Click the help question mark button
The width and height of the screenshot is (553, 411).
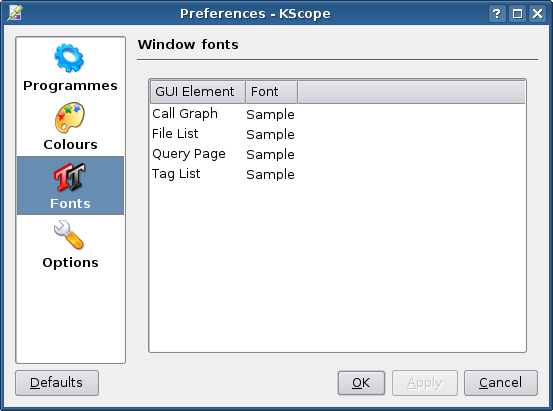(x=497, y=14)
